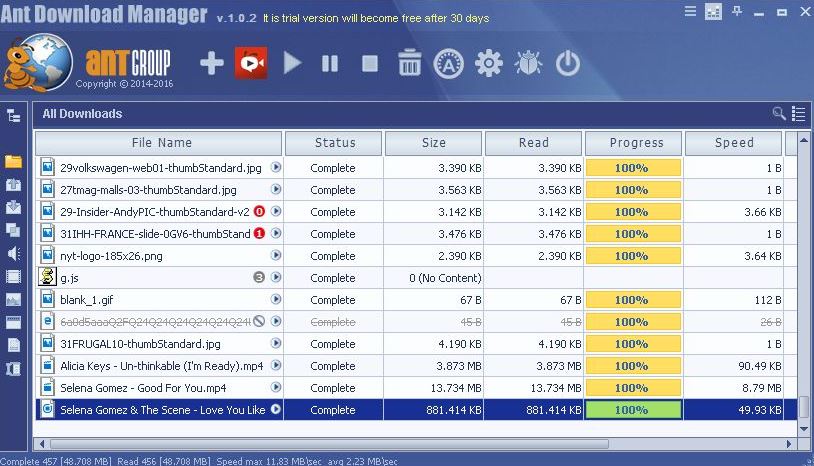This screenshot has width=814, height=466.
Task: Click horizontal scrollbar left arrow
Action: point(42,444)
